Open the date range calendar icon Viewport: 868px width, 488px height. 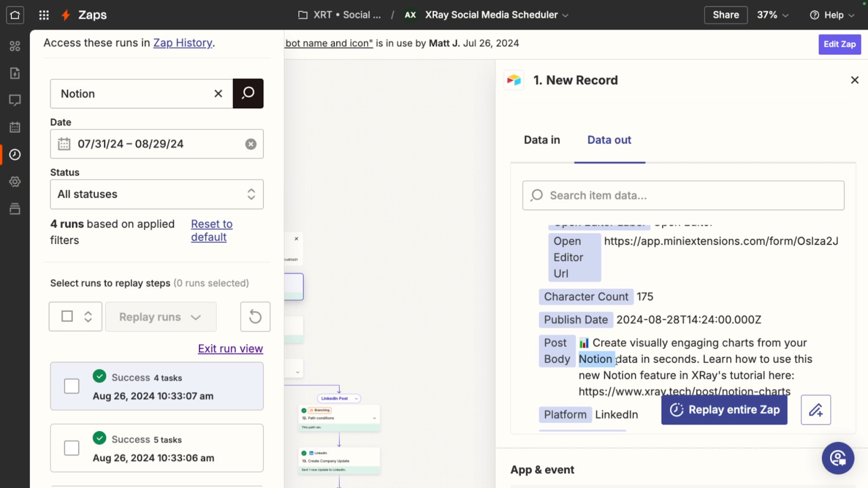(x=64, y=144)
